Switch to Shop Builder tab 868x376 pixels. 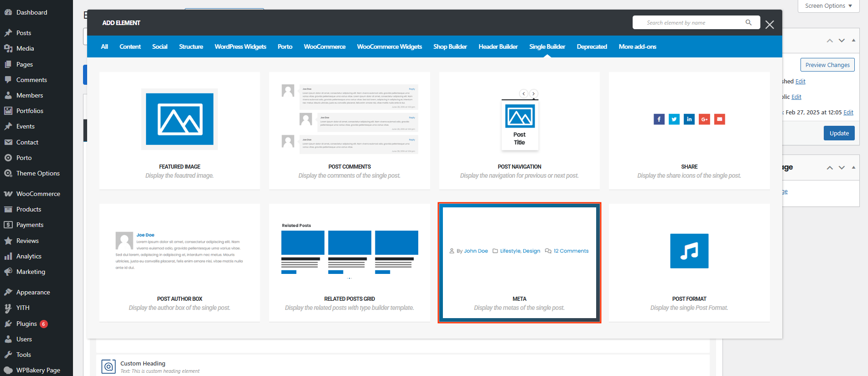pyautogui.click(x=450, y=46)
